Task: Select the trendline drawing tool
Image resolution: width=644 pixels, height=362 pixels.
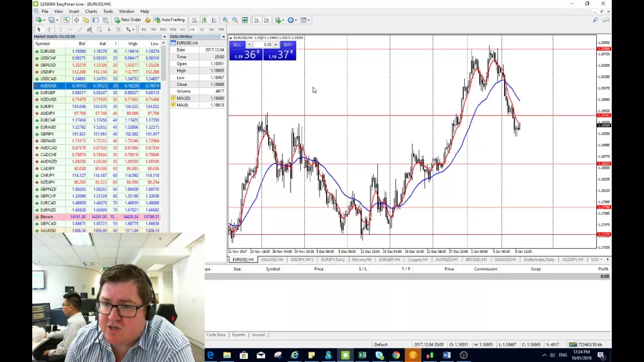Action: [80, 30]
